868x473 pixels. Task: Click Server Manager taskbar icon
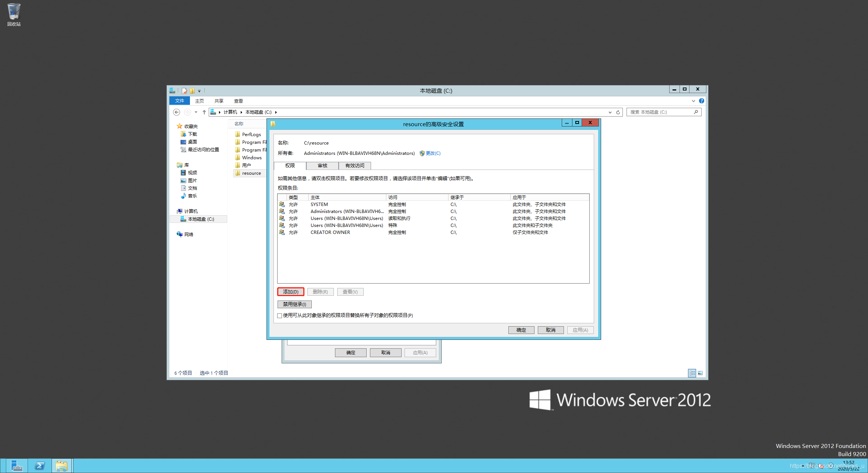[16, 466]
